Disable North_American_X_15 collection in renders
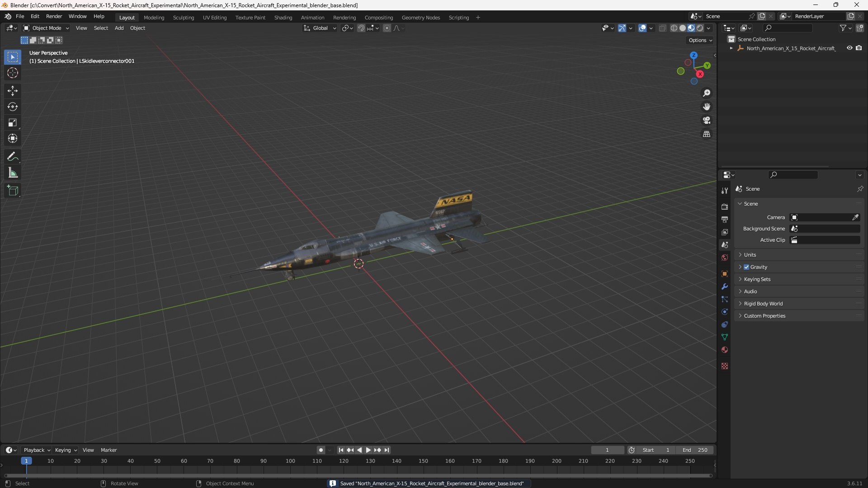This screenshot has width=868, height=488. [859, 48]
